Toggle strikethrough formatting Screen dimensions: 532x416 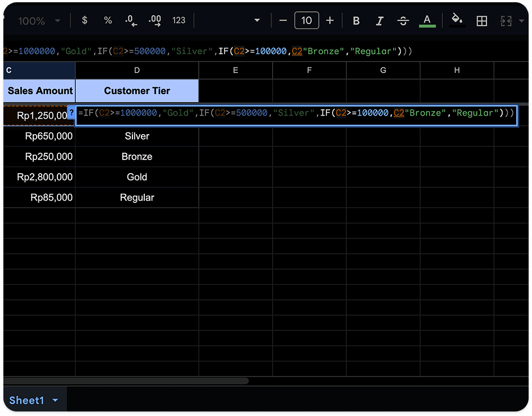[403, 21]
